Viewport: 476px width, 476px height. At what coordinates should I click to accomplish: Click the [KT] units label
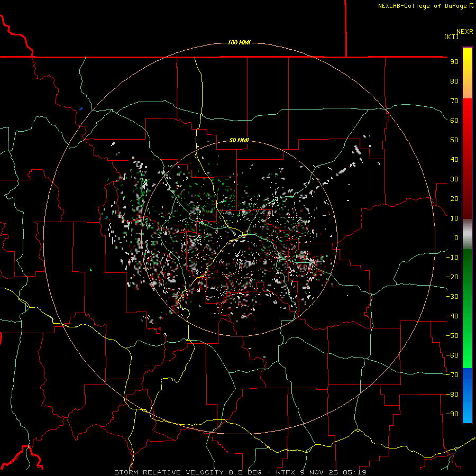click(x=452, y=36)
